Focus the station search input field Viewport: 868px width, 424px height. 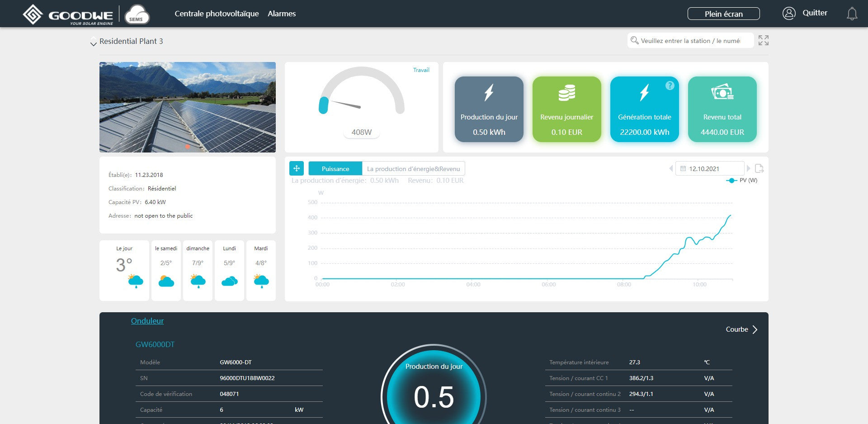pyautogui.click(x=691, y=40)
